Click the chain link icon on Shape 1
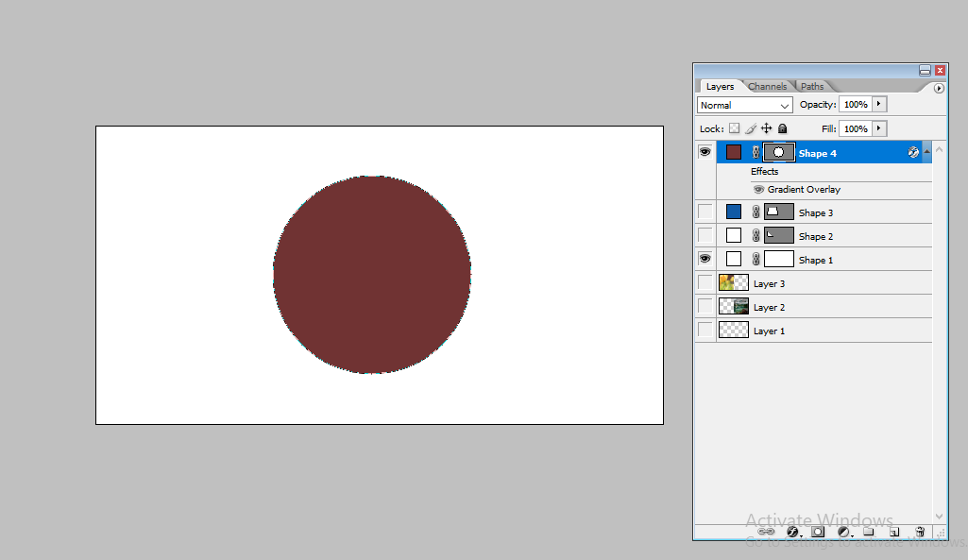Image resolution: width=968 pixels, height=560 pixels. (x=756, y=260)
